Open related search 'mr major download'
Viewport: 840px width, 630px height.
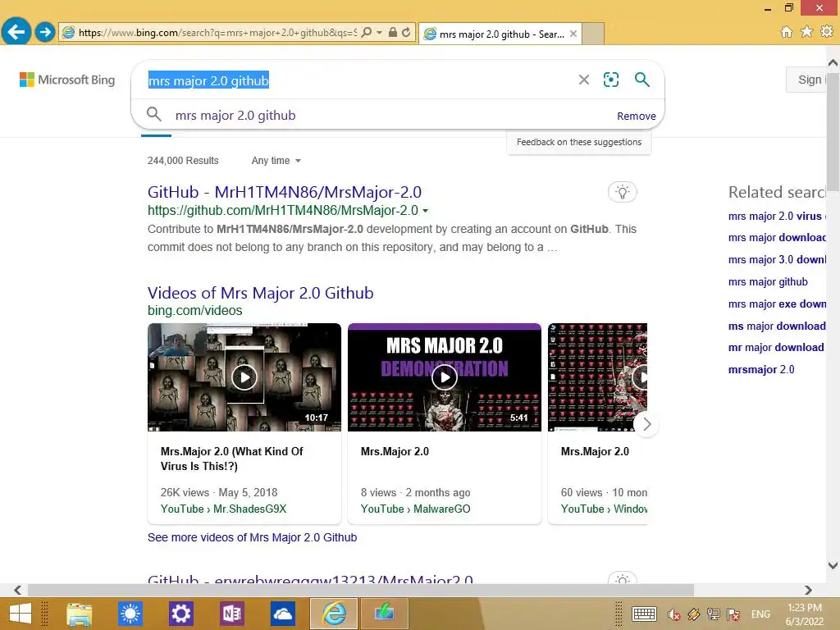click(776, 347)
